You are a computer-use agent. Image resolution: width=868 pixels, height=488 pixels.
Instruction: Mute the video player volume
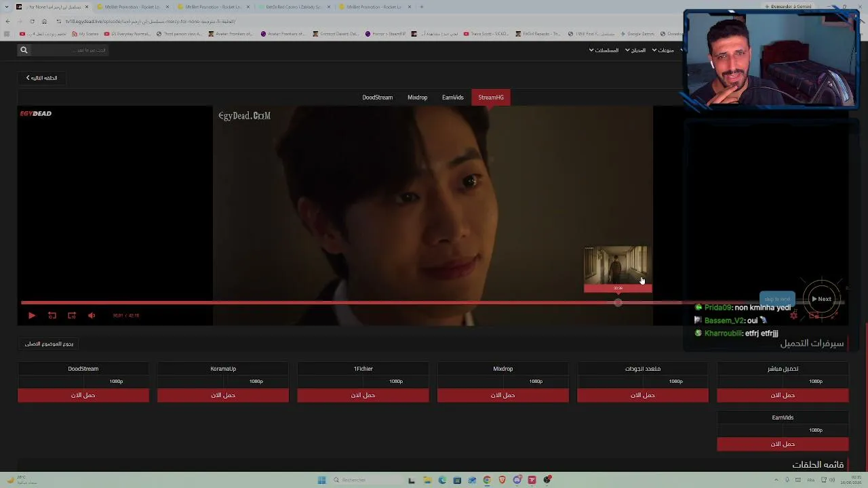92,315
